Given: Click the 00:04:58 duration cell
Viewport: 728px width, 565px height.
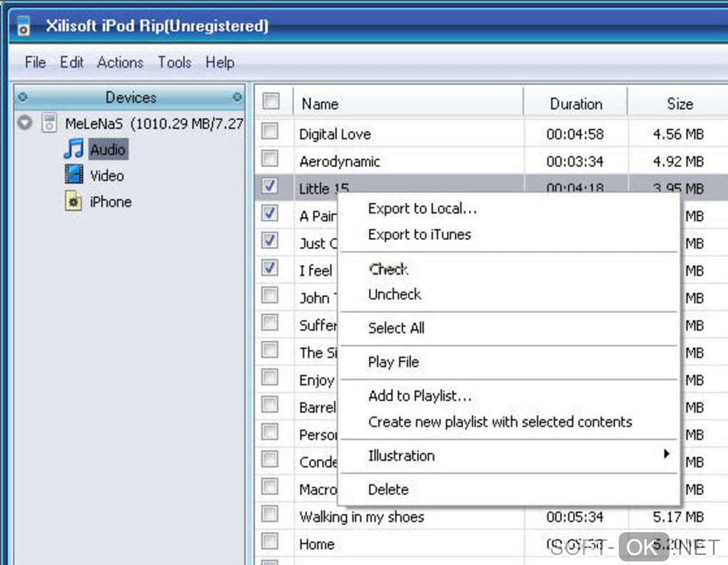Looking at the screenshot, I should tap(575, 134).
